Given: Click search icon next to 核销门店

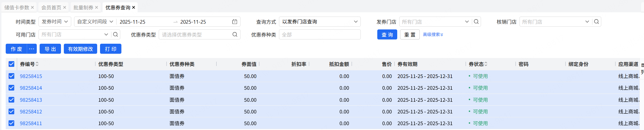Looking at the screenshot, I should [x=596, y=22].
